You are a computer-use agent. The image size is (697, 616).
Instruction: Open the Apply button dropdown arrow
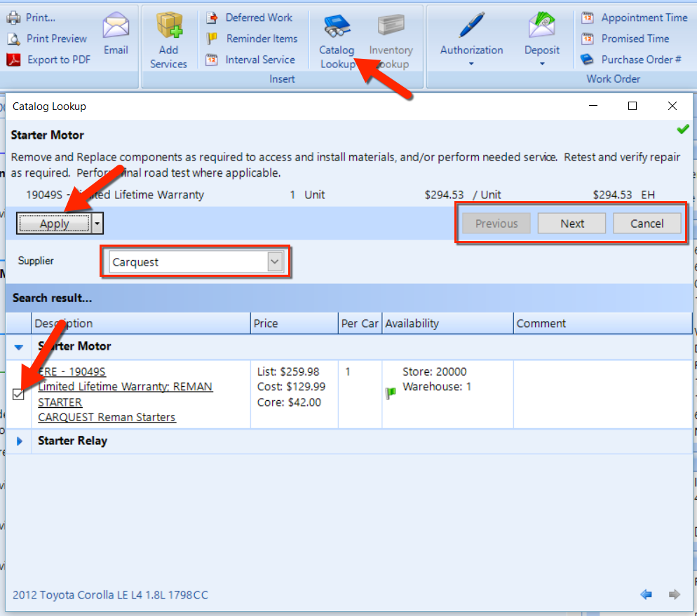(97, 224)
